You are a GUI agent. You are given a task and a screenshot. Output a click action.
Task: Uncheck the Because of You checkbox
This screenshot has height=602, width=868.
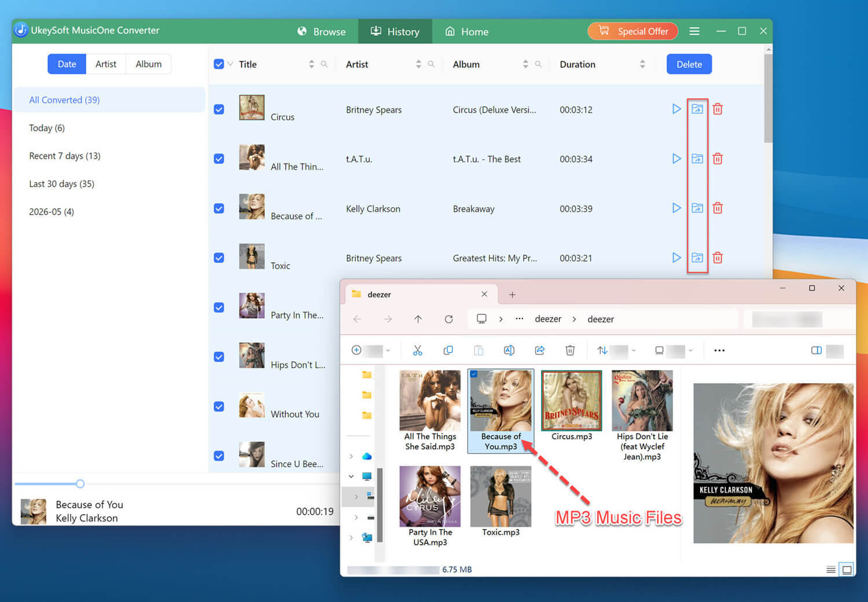coord(219,208)
